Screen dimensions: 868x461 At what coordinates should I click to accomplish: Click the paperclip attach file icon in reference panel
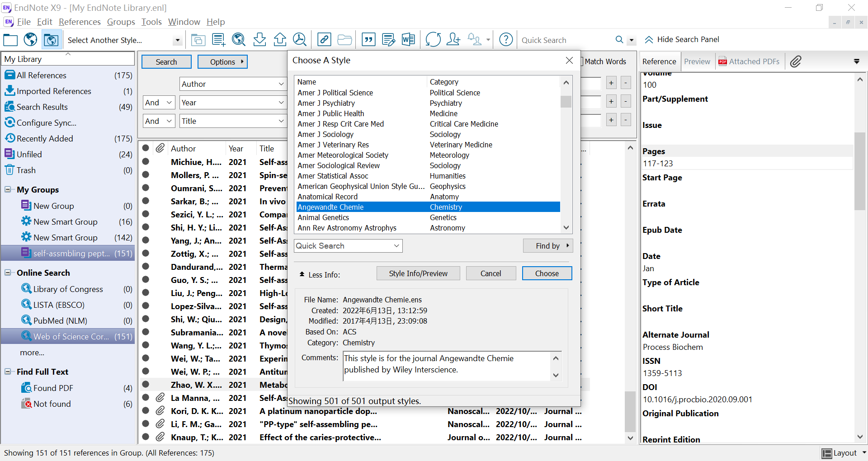pos(796,61)
